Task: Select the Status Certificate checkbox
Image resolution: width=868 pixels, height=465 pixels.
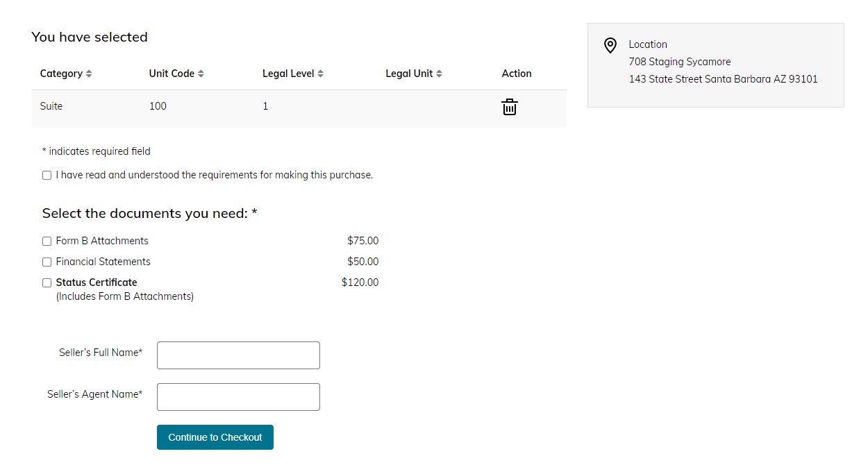Action: pos(47,283)
